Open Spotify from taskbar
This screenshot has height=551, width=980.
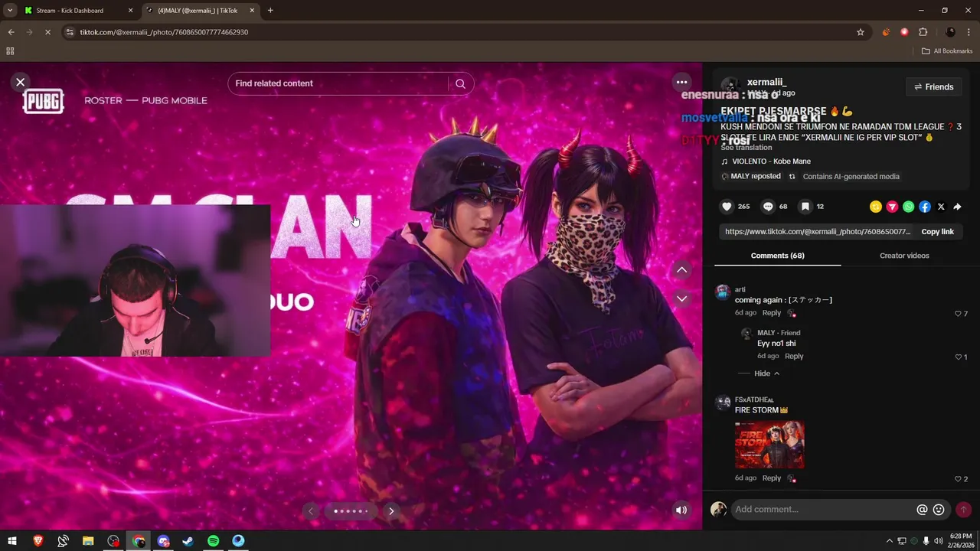[213, 541]
